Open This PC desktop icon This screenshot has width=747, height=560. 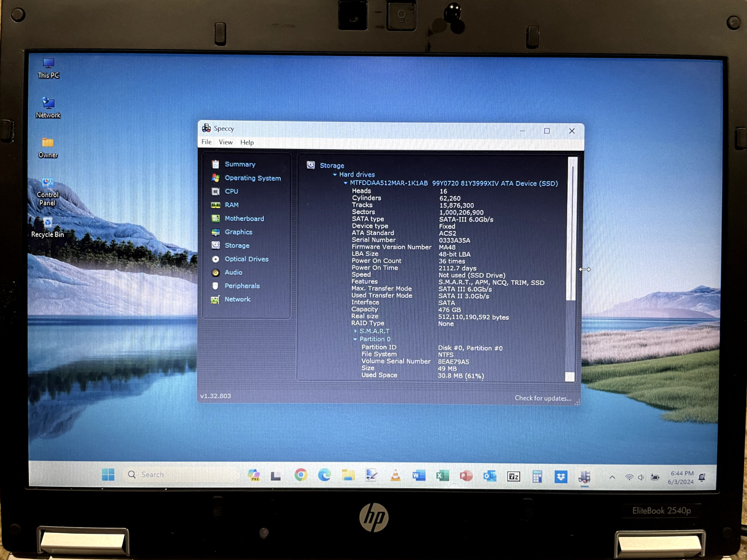pyautogui.click(x=49, y=68)
